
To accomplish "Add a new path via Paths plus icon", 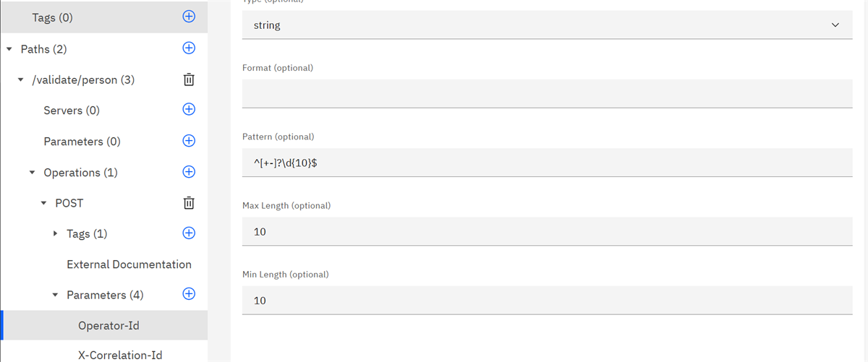I will [189, 48].
